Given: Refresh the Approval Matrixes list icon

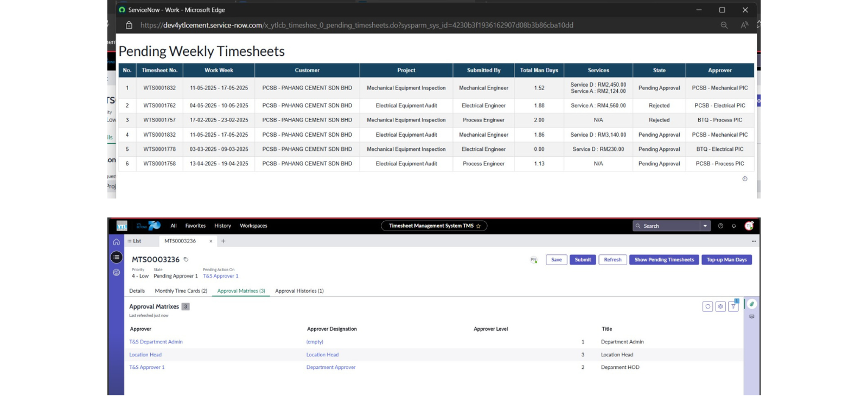Looking at the screenshot, I should coord(707,306).
